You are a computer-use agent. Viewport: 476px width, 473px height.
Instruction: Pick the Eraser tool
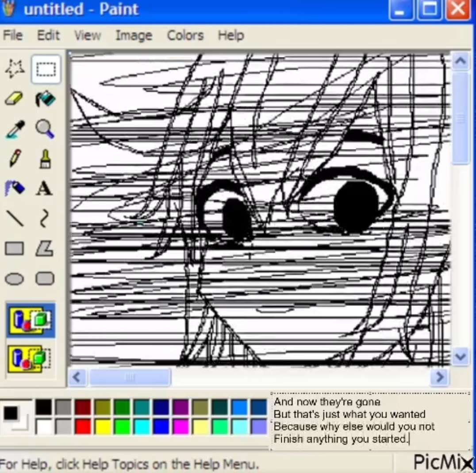14,99
